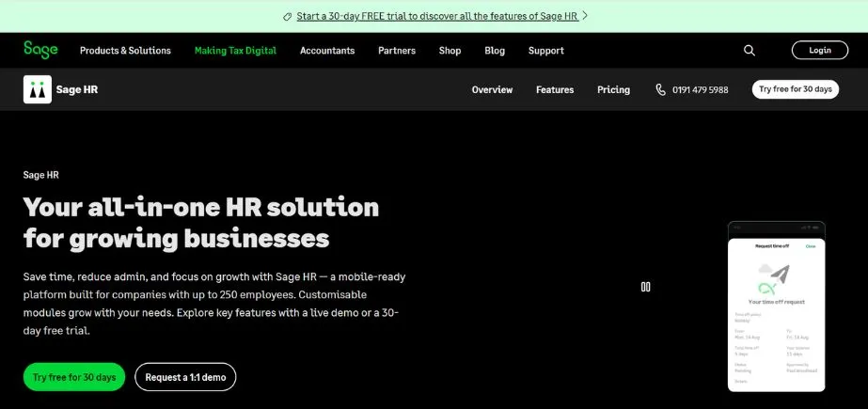Select the Partners menu item
This screenshot has height=409, width=868.
click(x=397, y=51)
